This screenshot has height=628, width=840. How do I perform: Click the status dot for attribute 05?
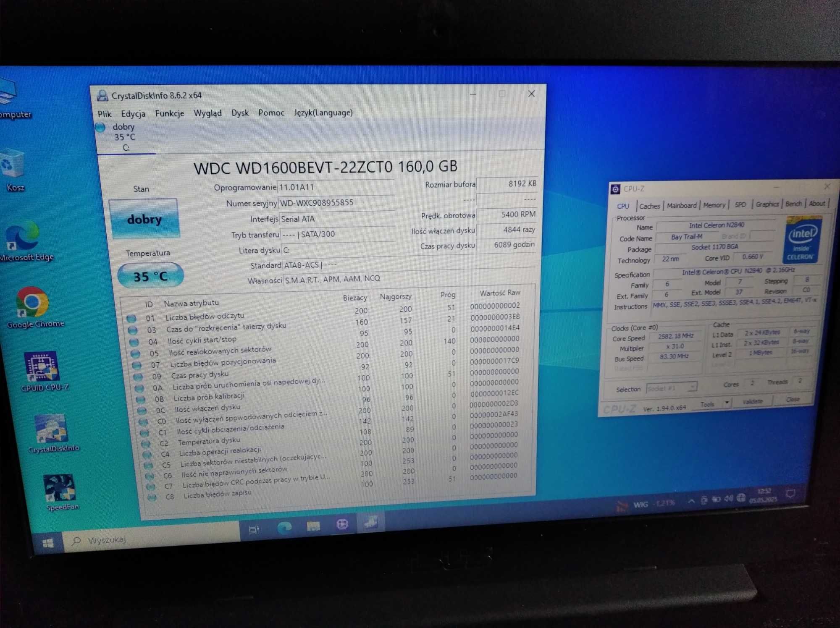click(x=135, y=353)
